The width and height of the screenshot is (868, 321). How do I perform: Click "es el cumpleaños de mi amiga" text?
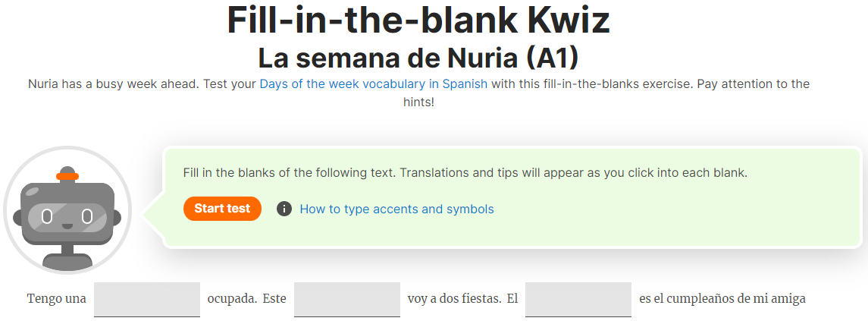pos(722,299)
